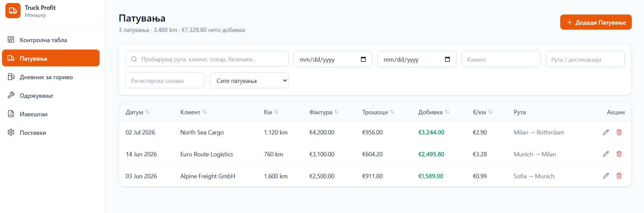
Task: Click invoice amount €2,500.00
Action: point(322,176)
